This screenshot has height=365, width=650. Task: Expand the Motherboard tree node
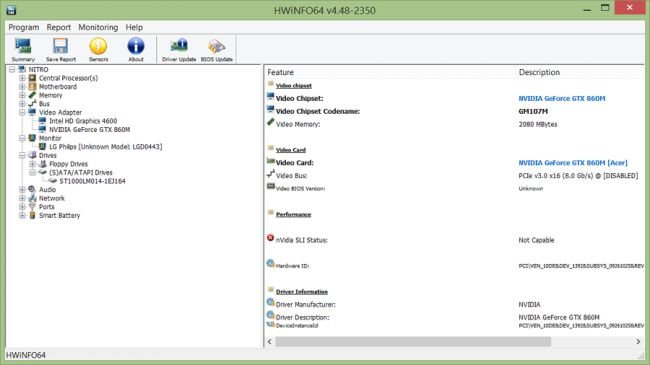[x=22, y=87]
